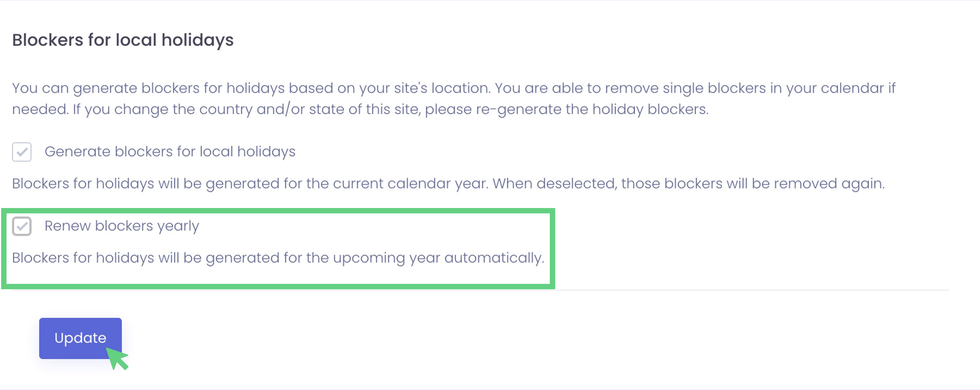
Task: Toggle the Generate blockers for local holidays checkbox
Action: 21,152
